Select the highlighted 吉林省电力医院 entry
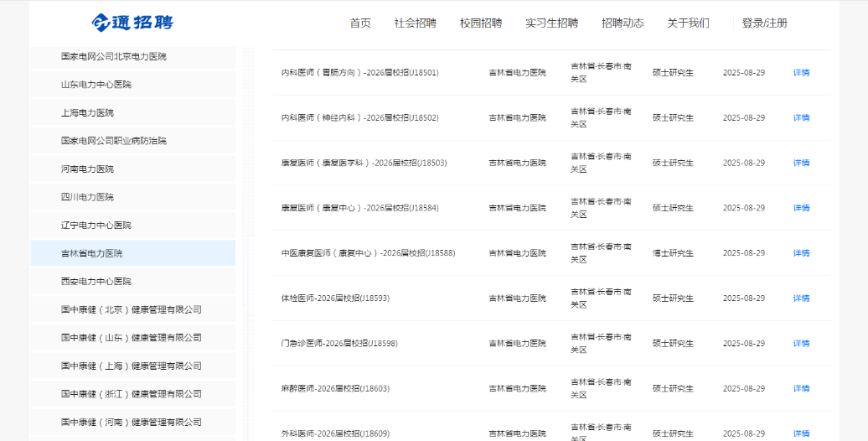This screenshot has height=441, width=868. [x=92, y=253]
